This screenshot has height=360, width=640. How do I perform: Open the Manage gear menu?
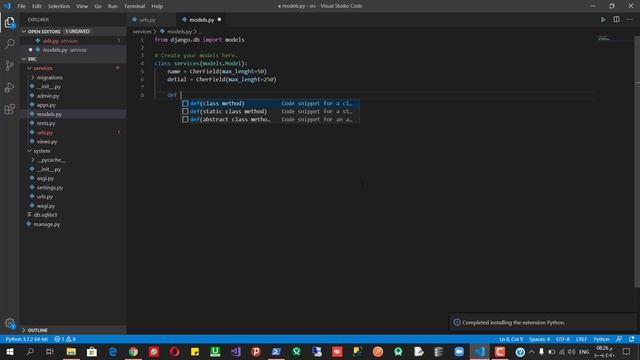point(10,323)
